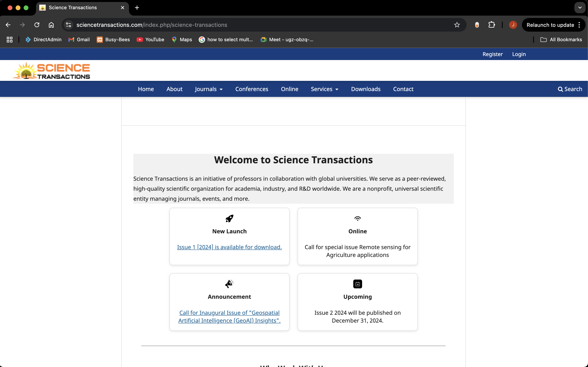Open the apps grid in bookmarks bar

pos(9,40)
